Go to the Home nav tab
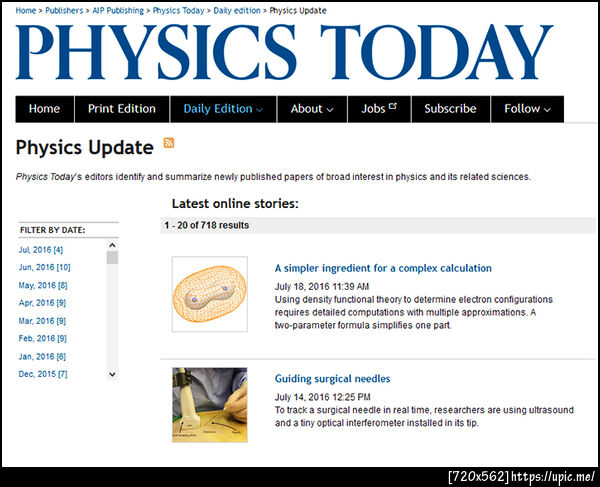600x487 pixels. click(44, 109)
